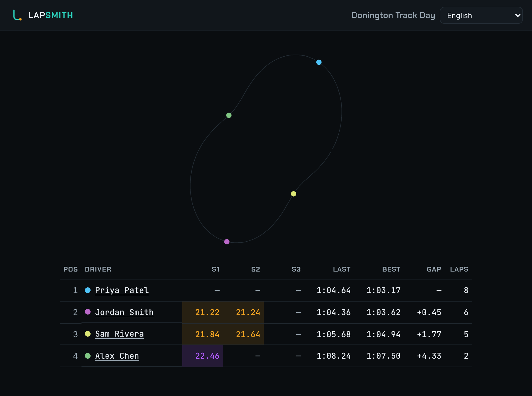Click the S1 column header
Image resolution: width=532 pixels, height=396 pixels.
(216, 269)
